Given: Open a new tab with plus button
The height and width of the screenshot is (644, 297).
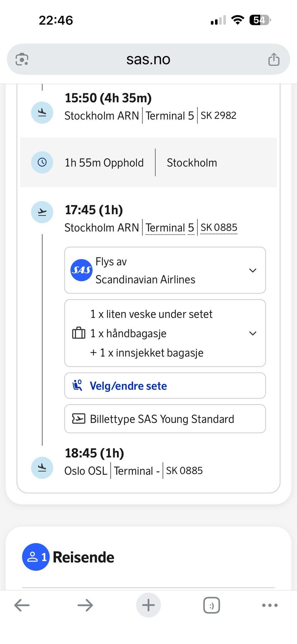Looking at the screenshot, I should [148, 605].
